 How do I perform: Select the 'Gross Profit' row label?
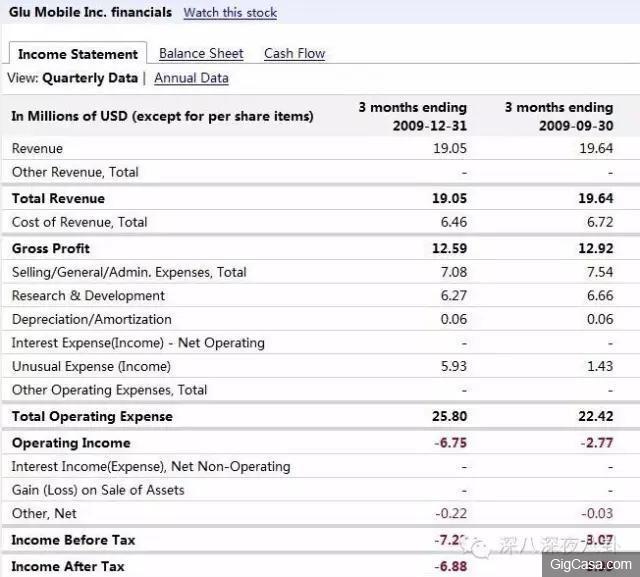[51, 248]
